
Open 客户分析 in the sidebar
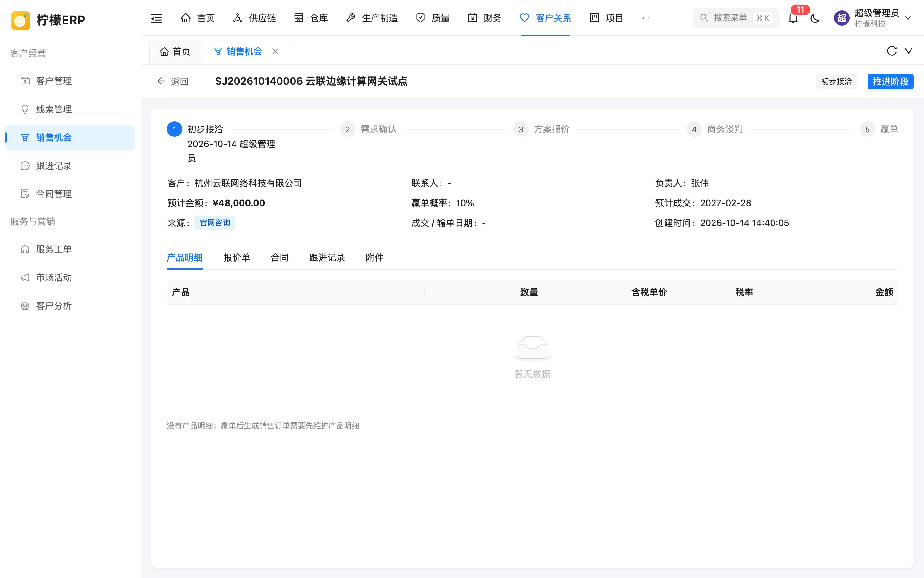point(70,306)
